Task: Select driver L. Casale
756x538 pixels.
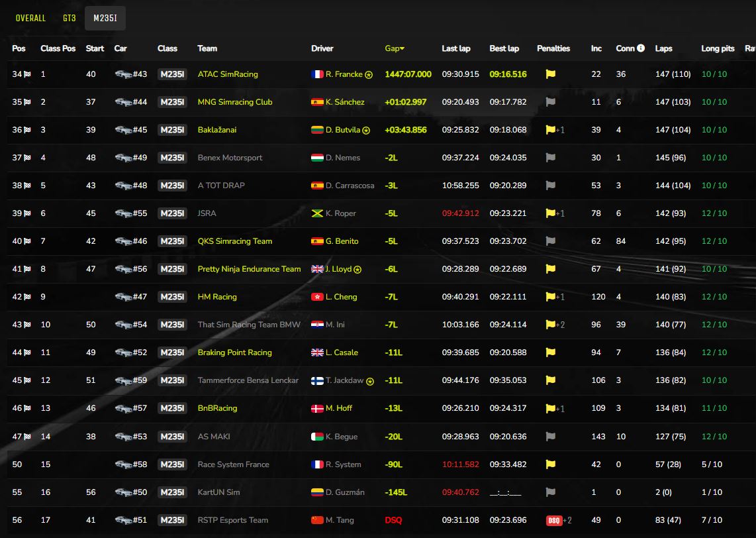Action: pyautogui.click(x=342, y=352)
